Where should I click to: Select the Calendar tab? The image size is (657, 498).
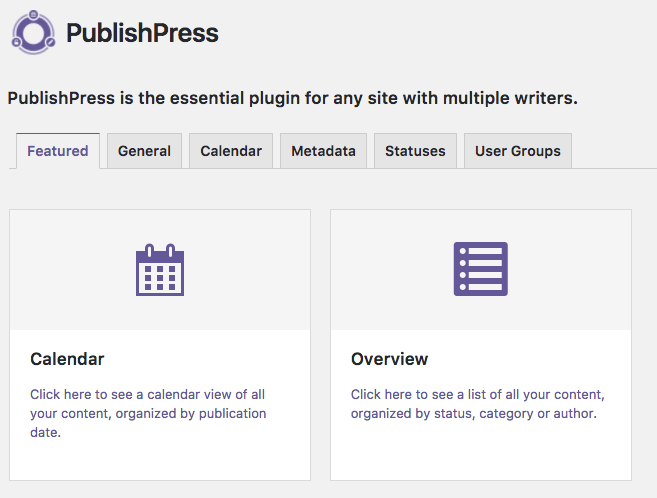point(231,151)
